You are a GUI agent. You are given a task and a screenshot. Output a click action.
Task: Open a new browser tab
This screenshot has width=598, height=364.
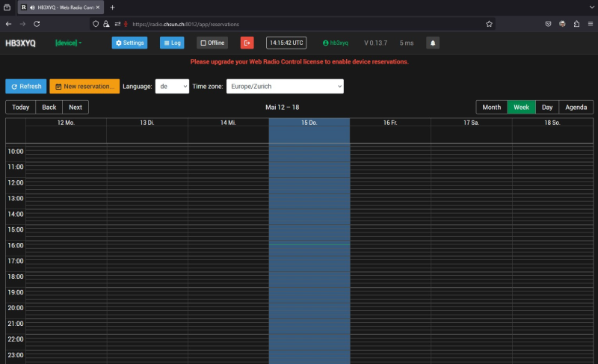tap(112, 7)
